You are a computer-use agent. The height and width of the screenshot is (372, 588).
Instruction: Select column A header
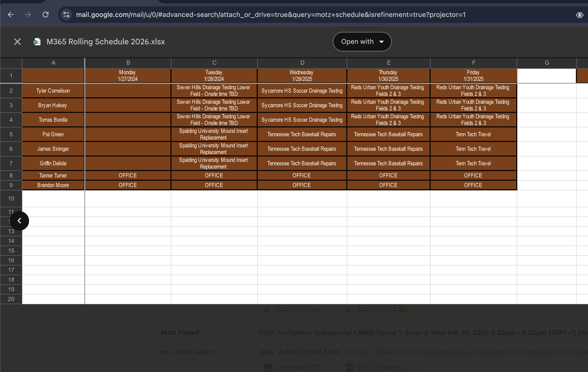tap(53, 63)
